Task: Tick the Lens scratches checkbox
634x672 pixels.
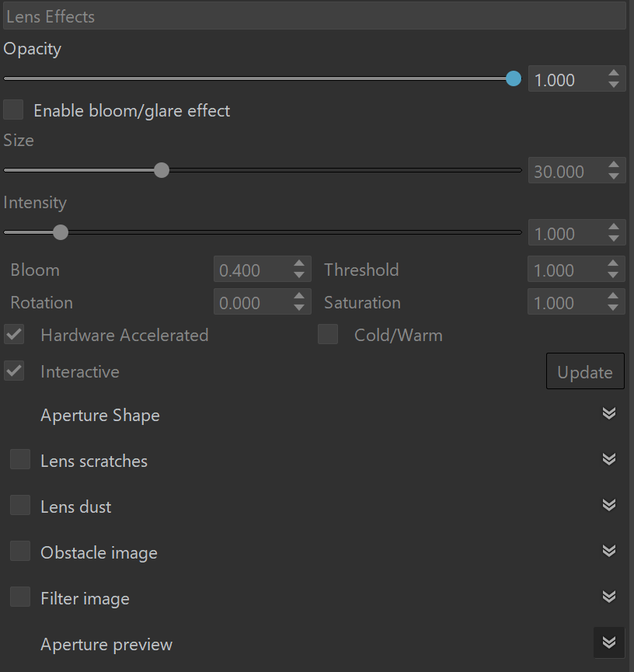Action: [20, 459]
